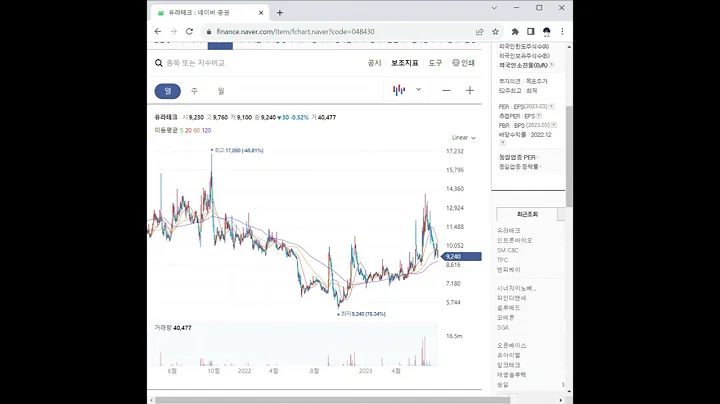Viewport: 720px width, 404px height.
Task: Select the 주 weekly chart tab
Action: click(194, 91)
